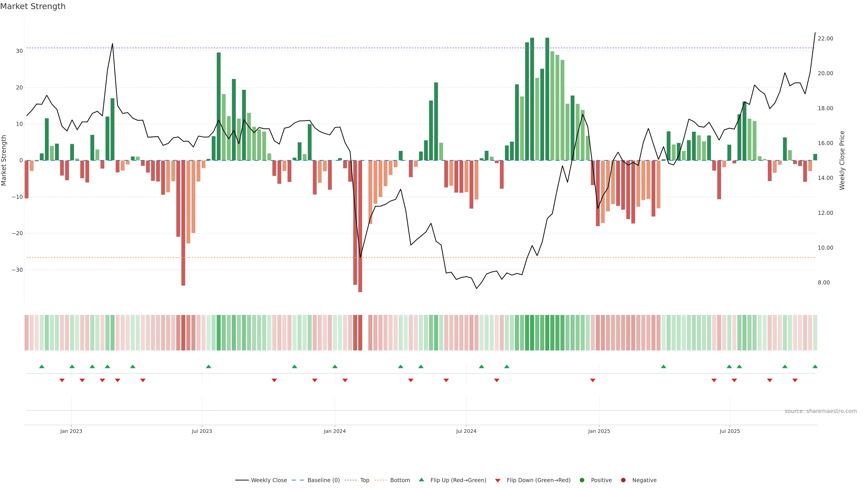Click the last green flip-up marker at far right
Screen dimensions: 868x488
(x=815, y=366)
